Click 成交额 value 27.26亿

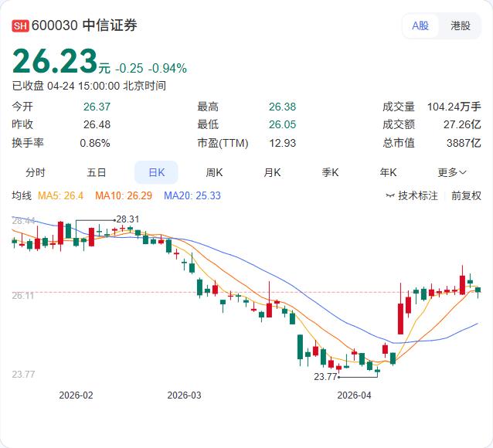(x=462, y=124)
